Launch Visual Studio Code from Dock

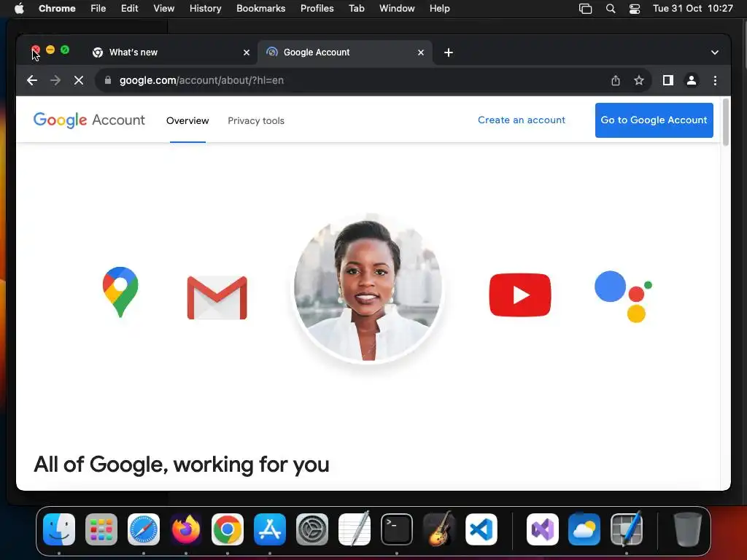point(481,529)
